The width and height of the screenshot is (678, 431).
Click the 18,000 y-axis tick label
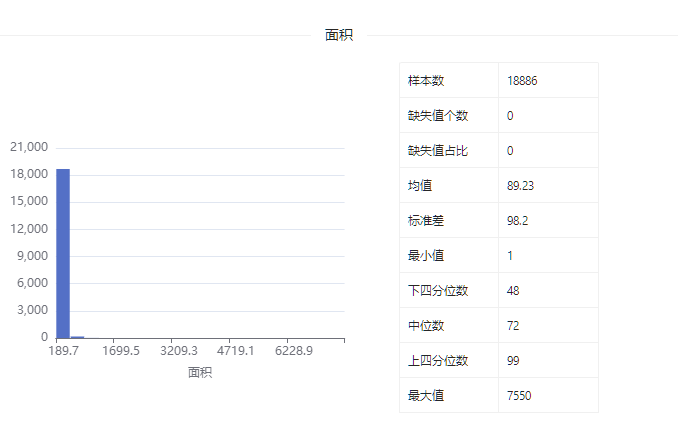coord(29,174)
